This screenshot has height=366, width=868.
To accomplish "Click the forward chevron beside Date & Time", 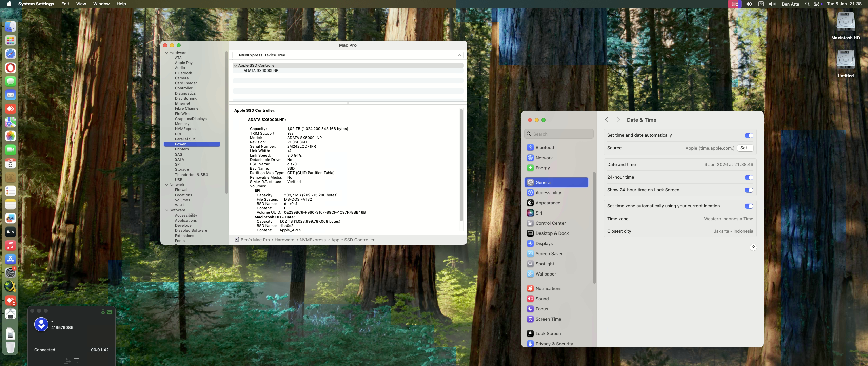I will (619, 120).
